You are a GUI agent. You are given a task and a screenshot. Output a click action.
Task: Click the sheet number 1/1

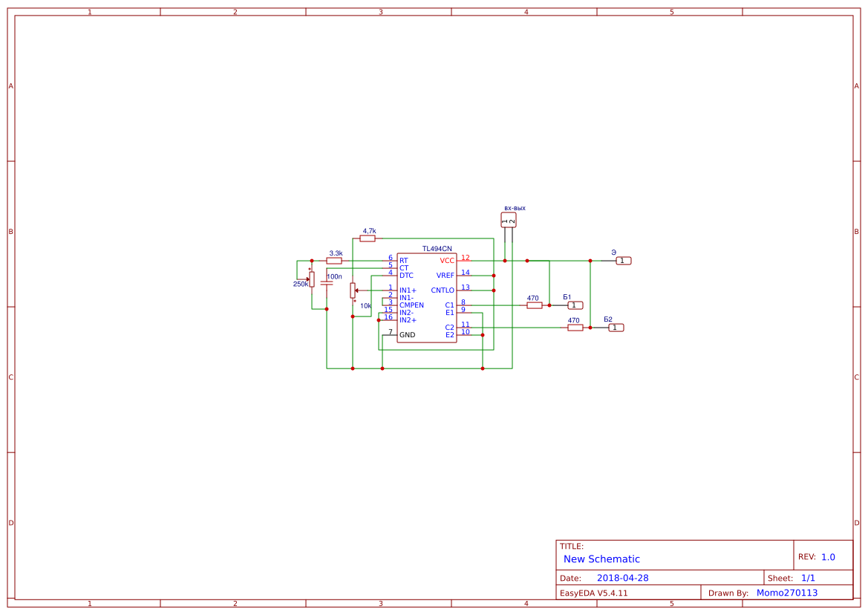click(x=808, y=578)
